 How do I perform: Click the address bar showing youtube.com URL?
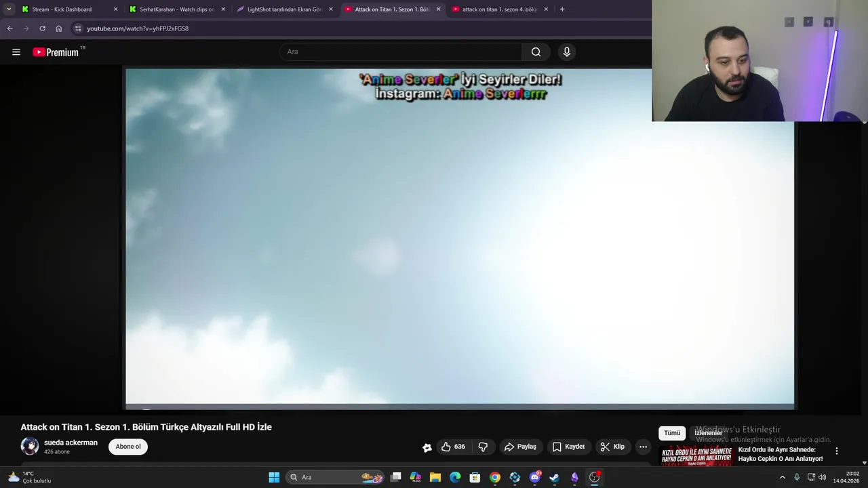[x=138, y=28]
